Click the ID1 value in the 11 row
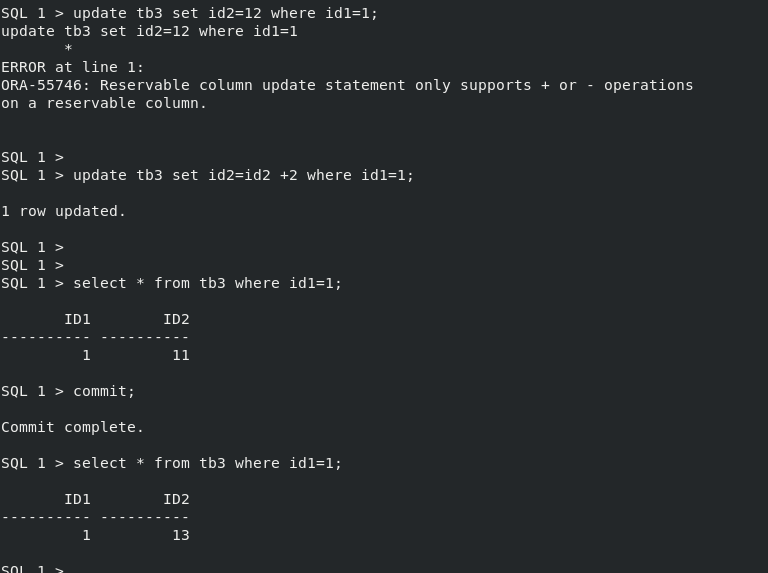 tap(86, 355)
